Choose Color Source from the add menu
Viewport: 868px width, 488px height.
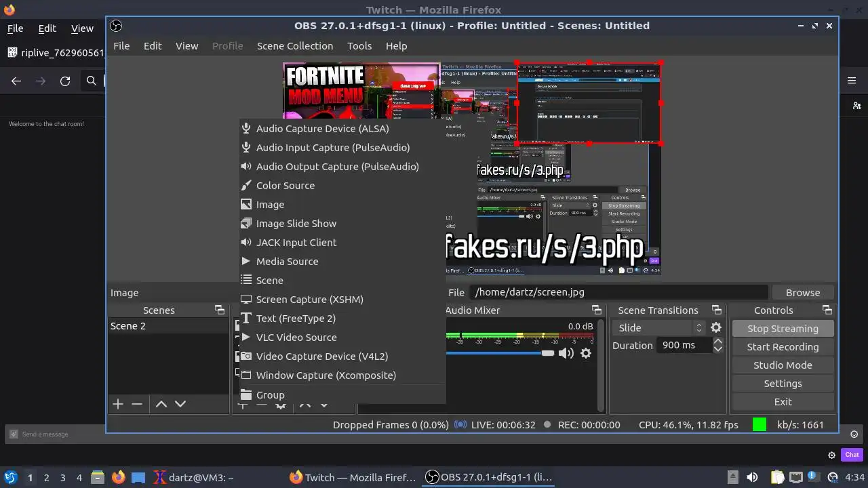pos(342,186)
